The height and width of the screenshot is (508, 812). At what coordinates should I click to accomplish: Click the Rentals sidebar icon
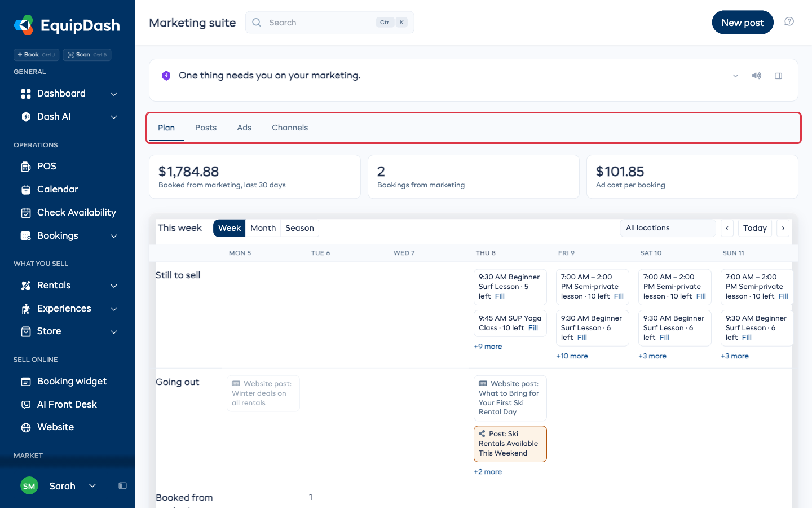26,286
